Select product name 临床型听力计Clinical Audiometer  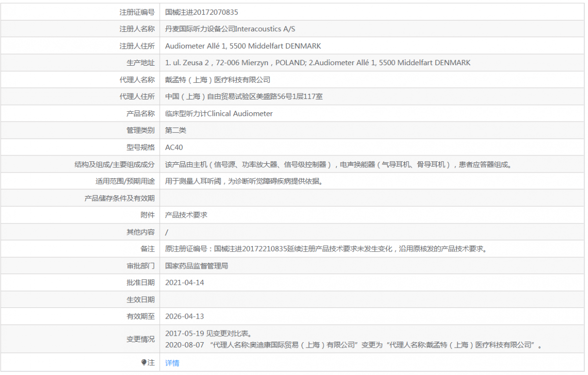[219, 114]
